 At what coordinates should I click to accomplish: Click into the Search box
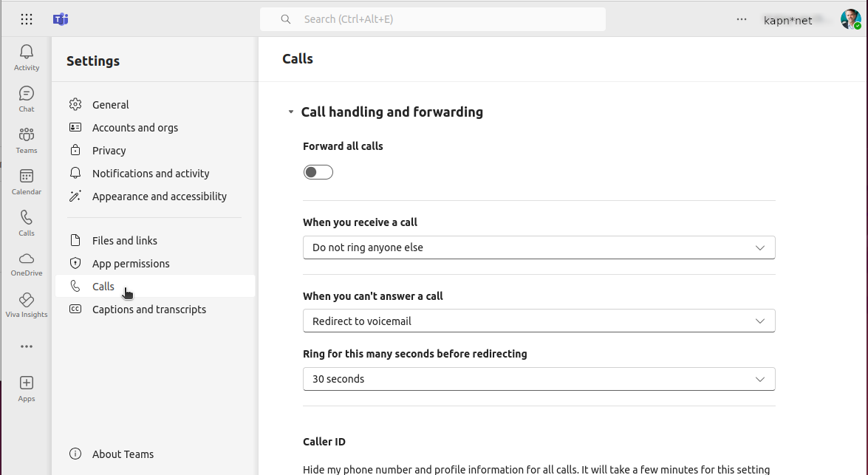point(432,19)
